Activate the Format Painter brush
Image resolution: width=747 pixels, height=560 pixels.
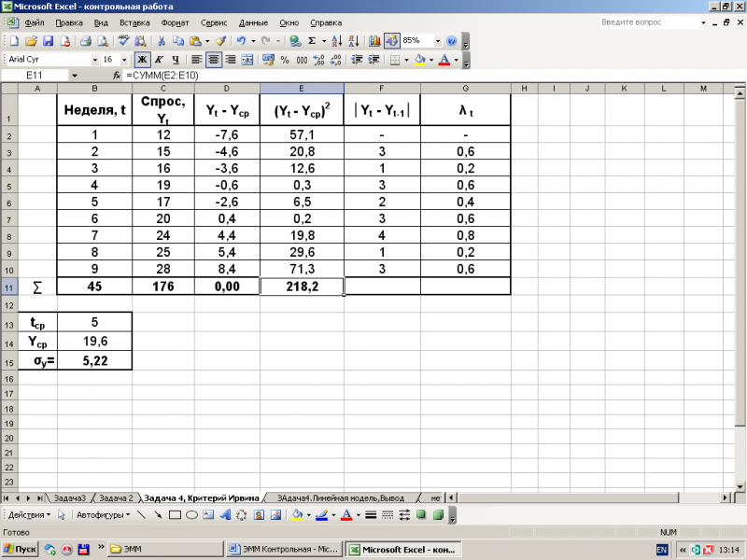220,41
